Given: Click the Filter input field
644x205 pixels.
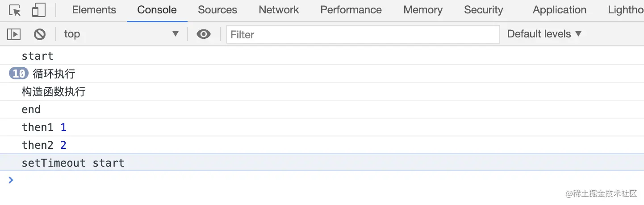Looking at the screenshot, I should coord(363,34).
